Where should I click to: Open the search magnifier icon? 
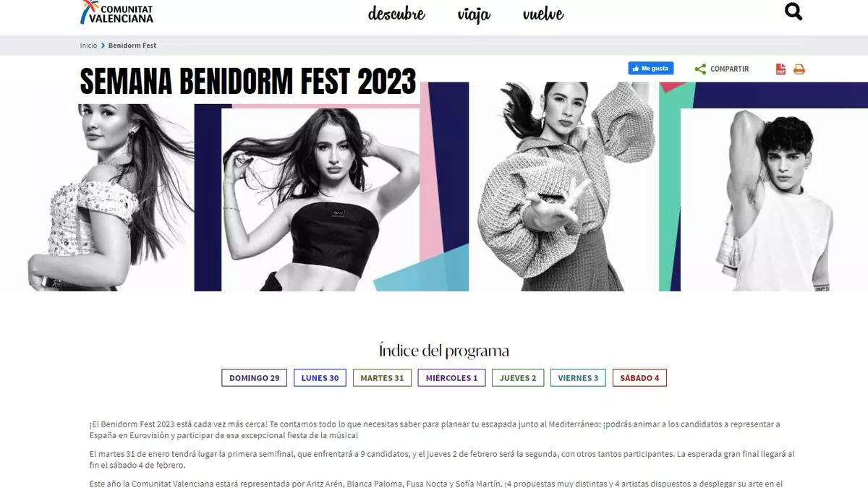[793, 12]
